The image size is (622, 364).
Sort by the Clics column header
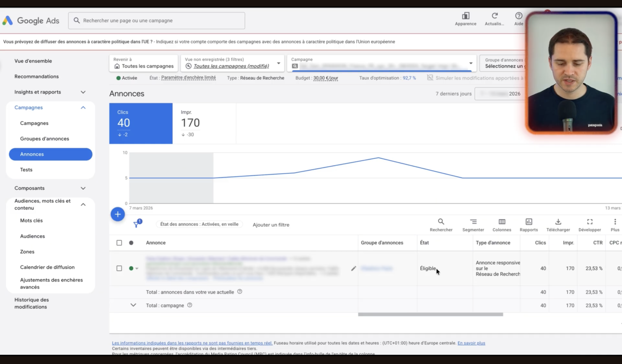coord(540,243)
